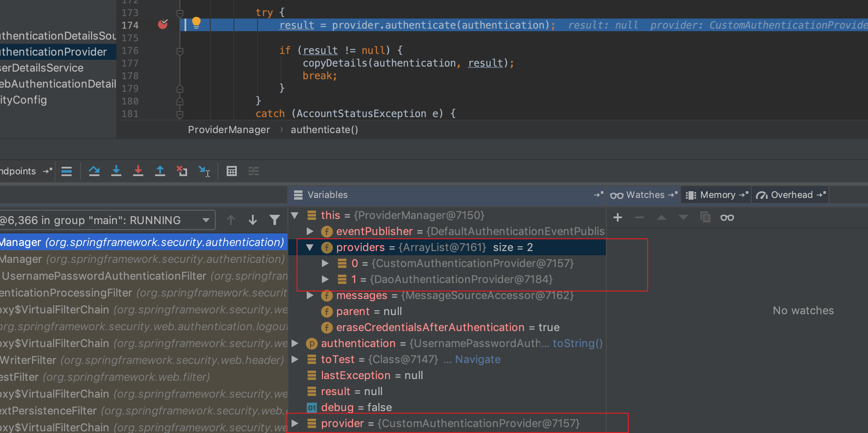Select the UsernamePasswordAuthenticationFilter stack frame

144,276
